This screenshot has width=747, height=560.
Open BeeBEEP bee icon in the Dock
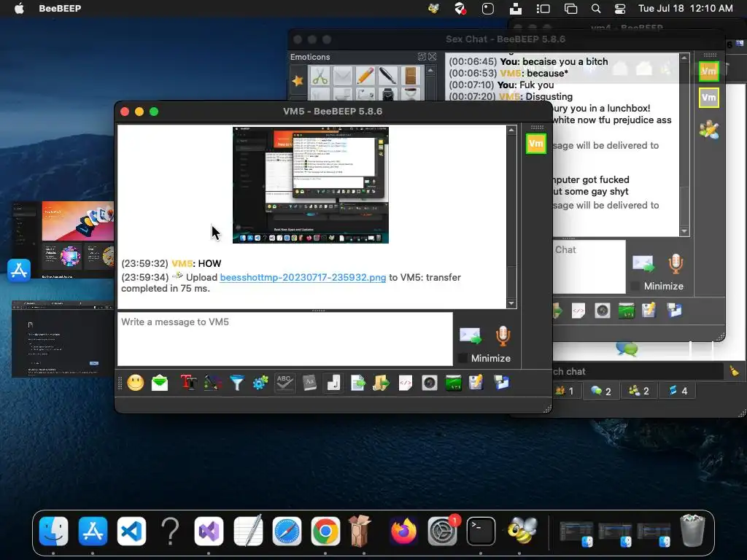tap(521, 531)
